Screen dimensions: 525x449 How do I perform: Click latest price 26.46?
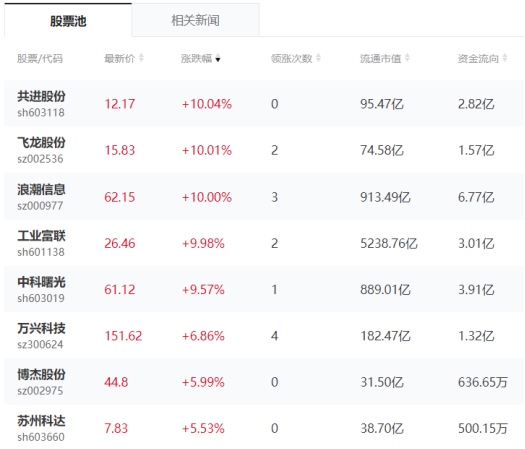click(120, 243)
